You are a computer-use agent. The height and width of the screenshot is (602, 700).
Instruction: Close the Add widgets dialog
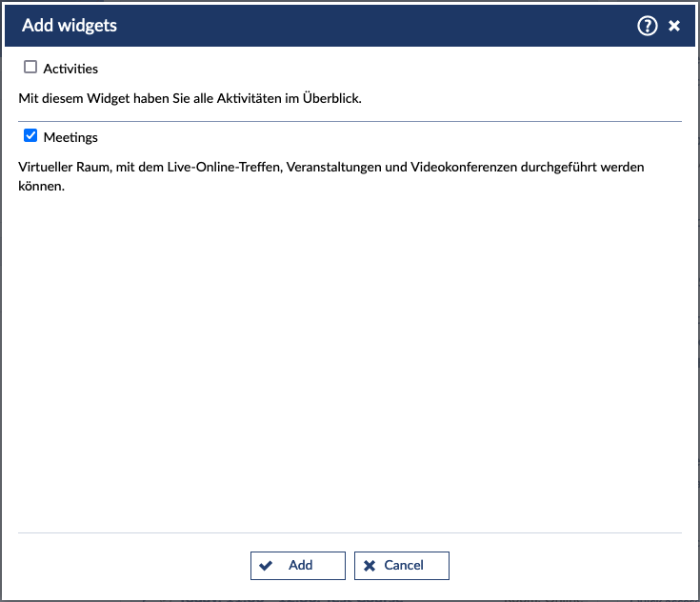[674, 26]
